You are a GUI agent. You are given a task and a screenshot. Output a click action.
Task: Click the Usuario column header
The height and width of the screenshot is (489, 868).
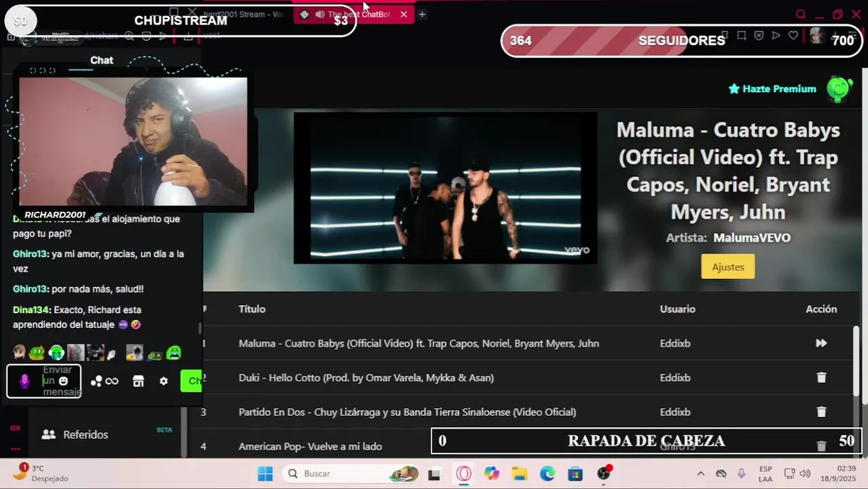coord(678,309)
